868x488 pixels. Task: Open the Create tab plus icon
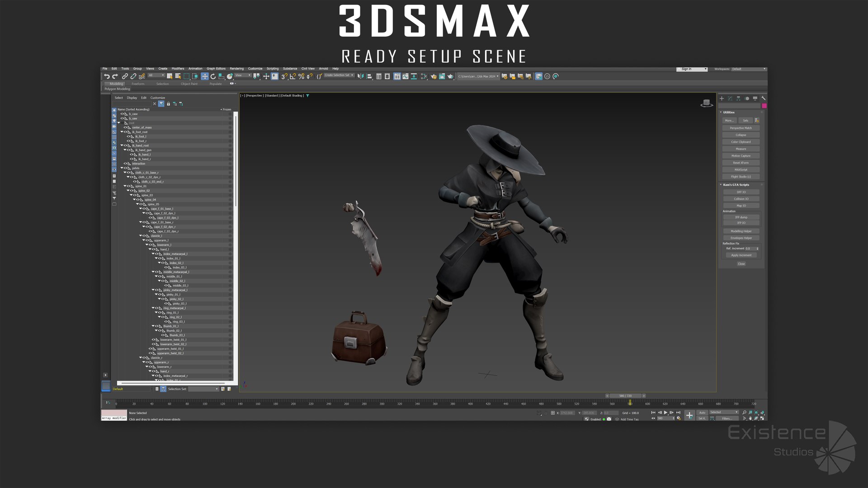[722, 98]
